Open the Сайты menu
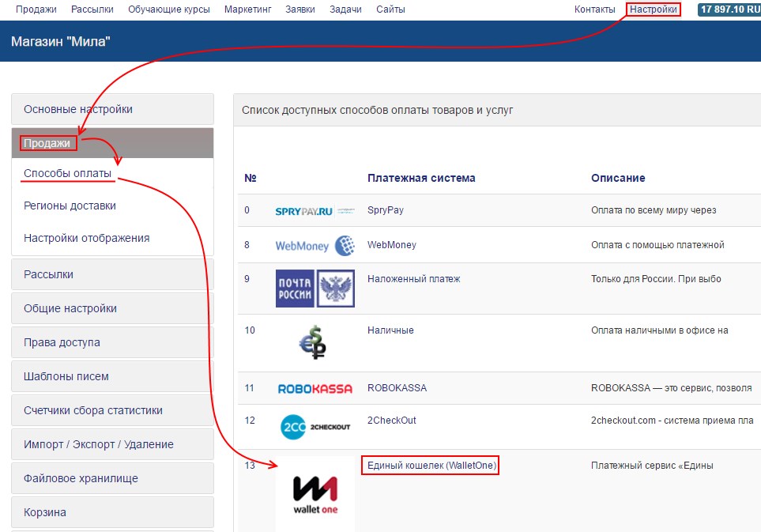The width and height of the screenshot is (761, 532). pos(390,9)
